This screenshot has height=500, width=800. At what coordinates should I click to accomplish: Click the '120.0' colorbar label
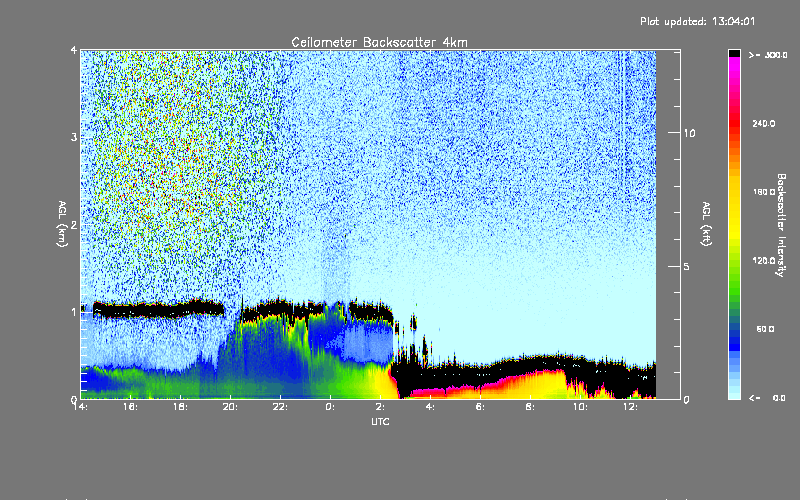pyautogui.click(x=764, y=261)
